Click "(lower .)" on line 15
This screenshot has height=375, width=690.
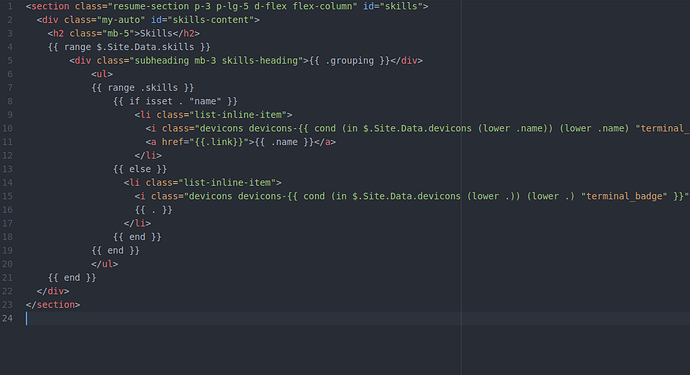551,196
